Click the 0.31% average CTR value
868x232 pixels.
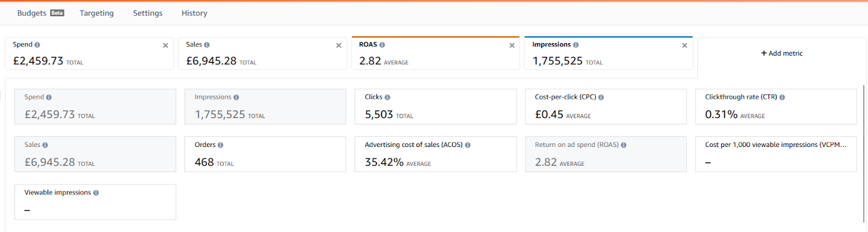(x=721, y=114)
